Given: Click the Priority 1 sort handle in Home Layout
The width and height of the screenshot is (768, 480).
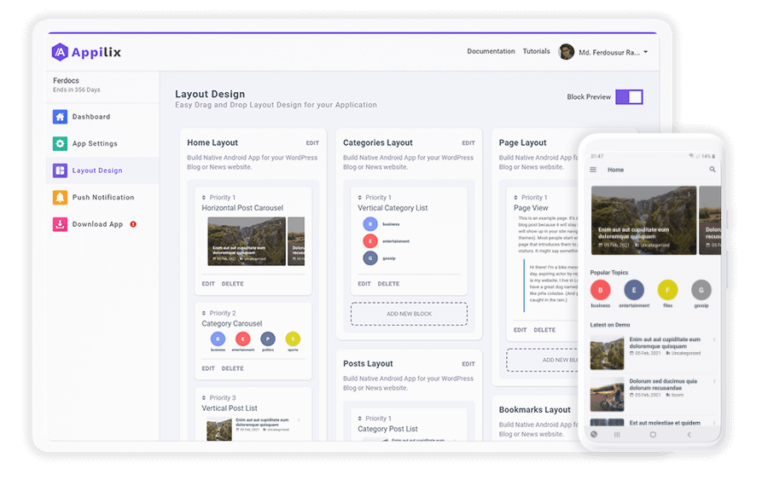Looking at the screenshot, I should coord(204,198).
